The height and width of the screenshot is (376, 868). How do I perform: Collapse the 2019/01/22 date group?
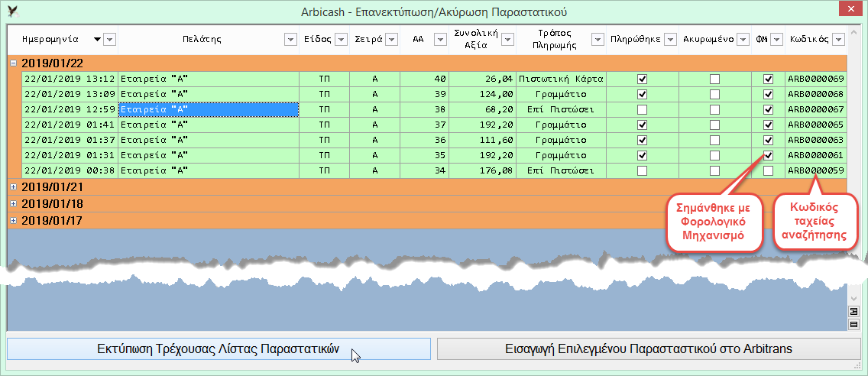(x=14, y=63)
